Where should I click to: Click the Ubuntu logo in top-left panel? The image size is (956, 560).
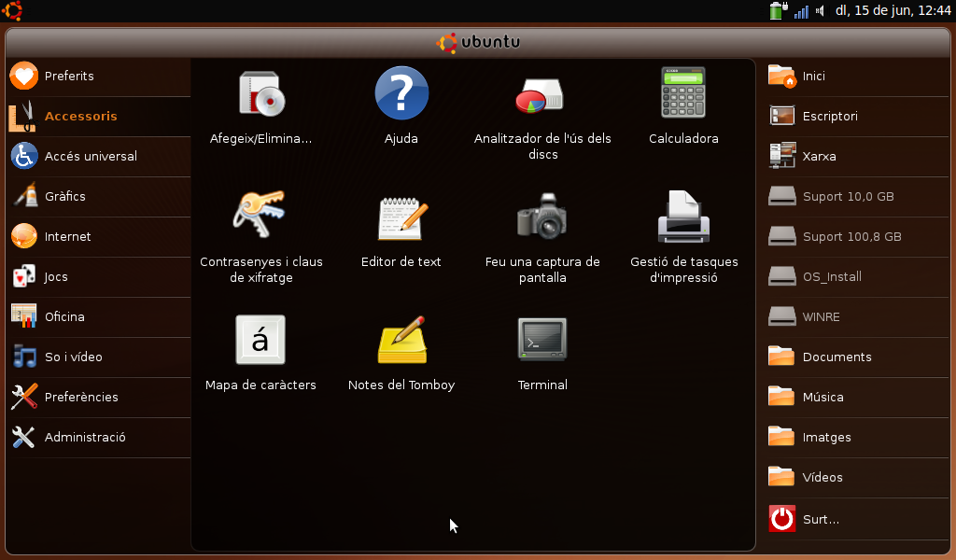(x=12, y=10)
